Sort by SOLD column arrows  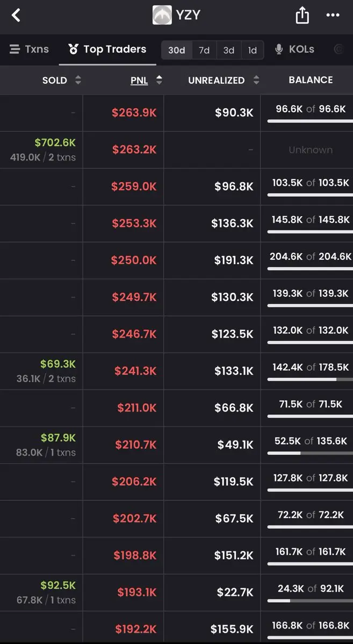[x=78, y=80]
